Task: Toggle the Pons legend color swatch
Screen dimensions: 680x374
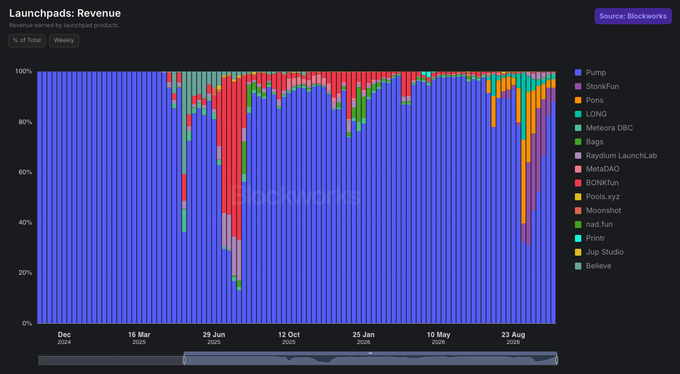Action: click(578, 100)
